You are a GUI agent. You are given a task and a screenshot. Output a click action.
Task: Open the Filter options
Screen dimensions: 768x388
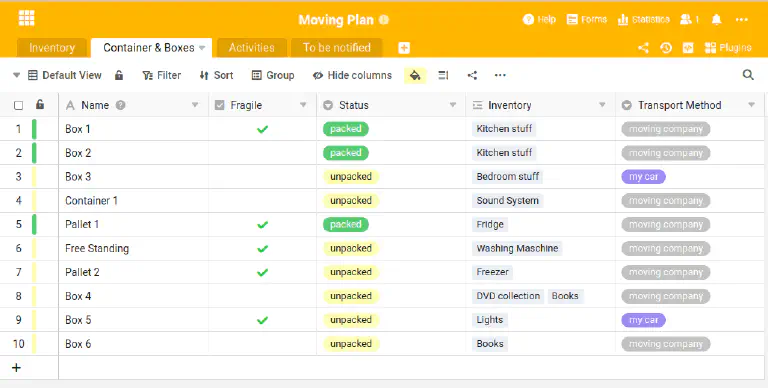pos(162,75)
